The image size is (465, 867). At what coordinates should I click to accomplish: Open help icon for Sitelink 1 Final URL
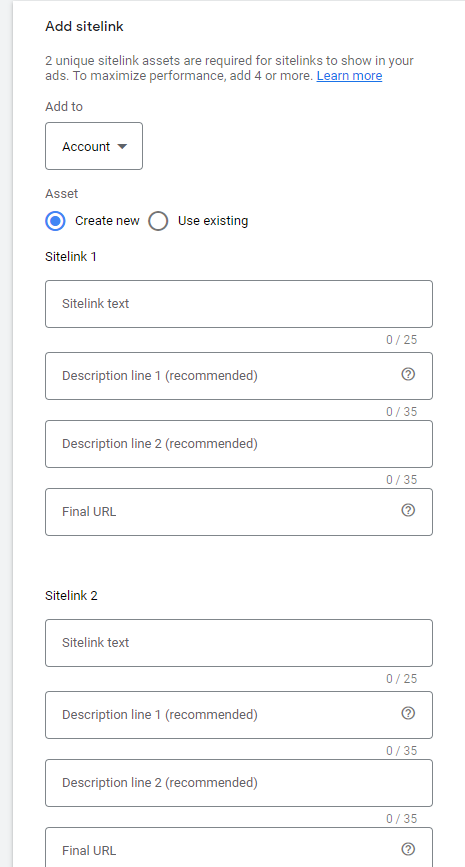point(408,510)
